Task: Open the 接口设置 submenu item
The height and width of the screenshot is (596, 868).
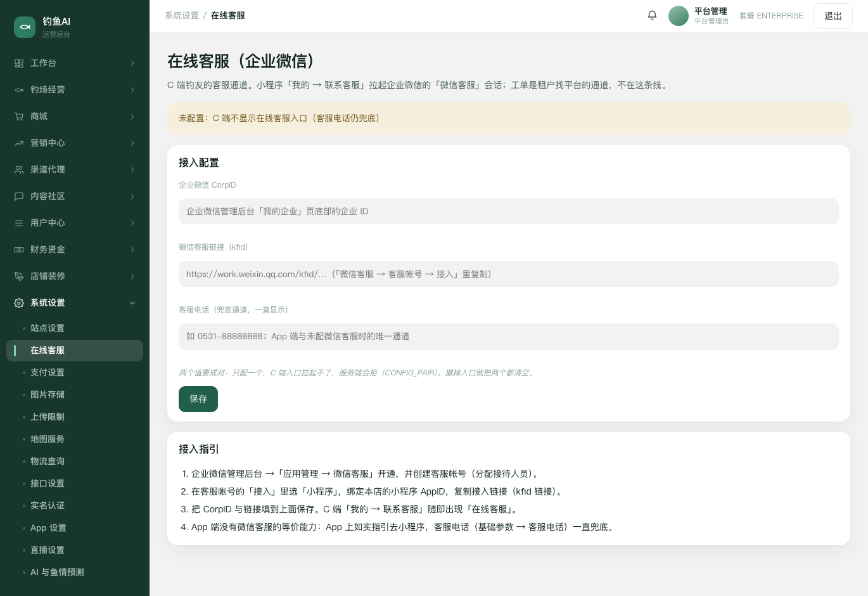Action: [x=75, y=484]
